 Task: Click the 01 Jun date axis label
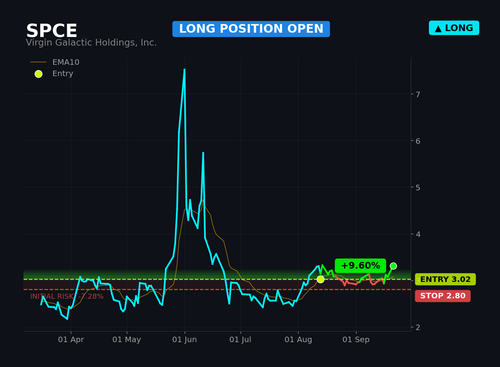coord(184,340)
